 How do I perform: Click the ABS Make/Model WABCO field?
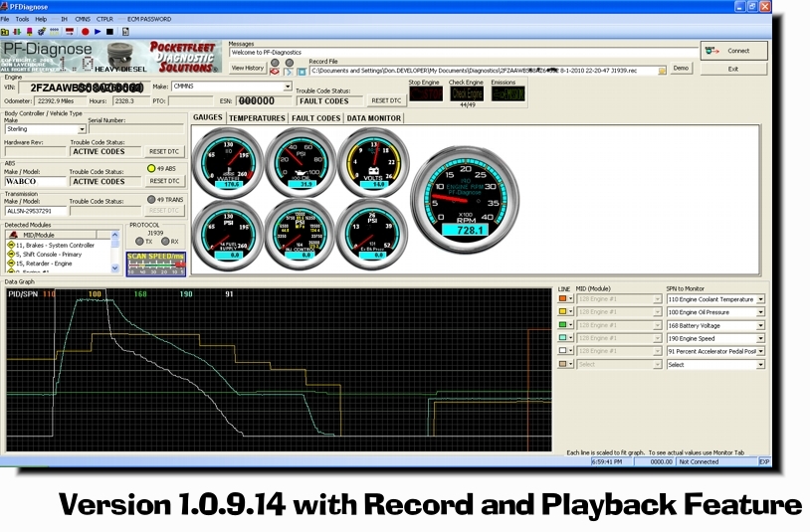tap(35, 182)
